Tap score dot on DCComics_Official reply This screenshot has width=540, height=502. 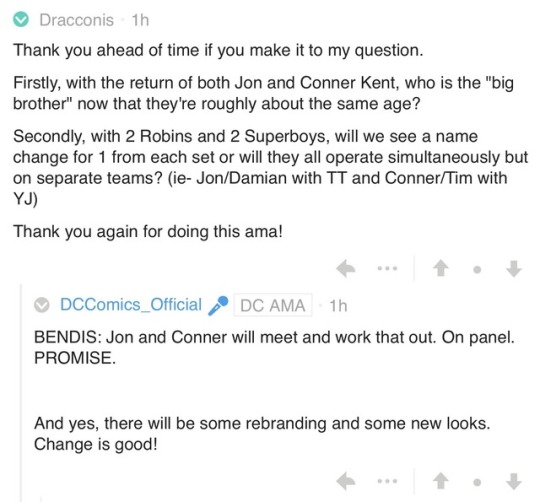pyautogui.click(x=477, y=482)
